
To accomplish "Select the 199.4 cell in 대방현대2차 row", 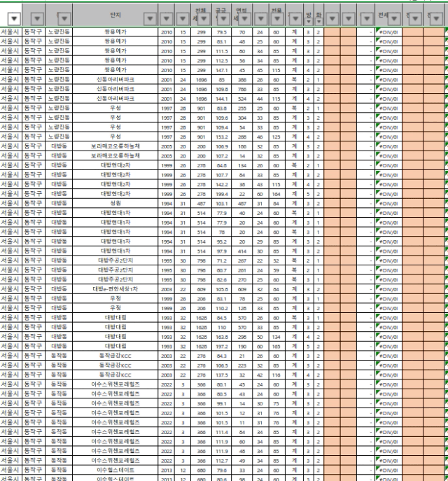I will click(221, 194).
